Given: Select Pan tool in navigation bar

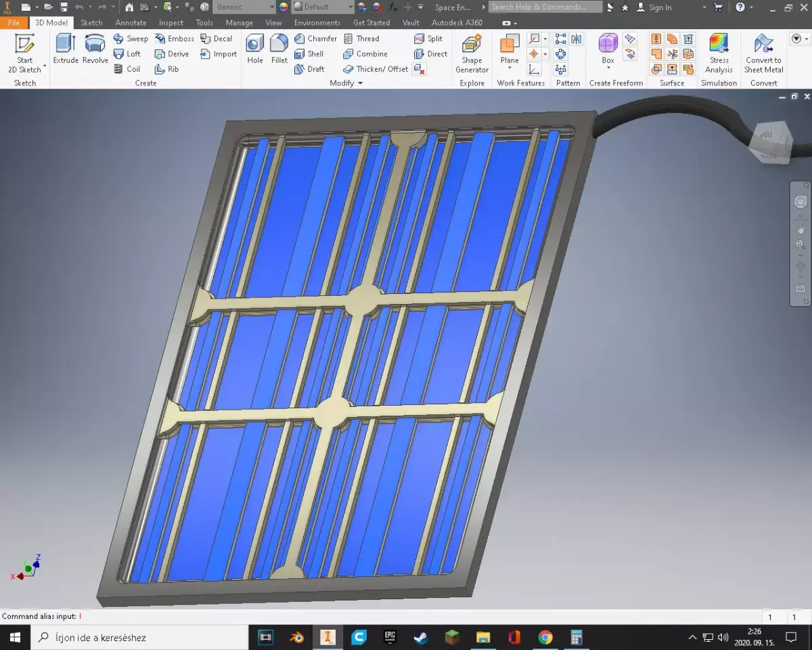Looking at the screenshot, I should (x=800, y=228).
